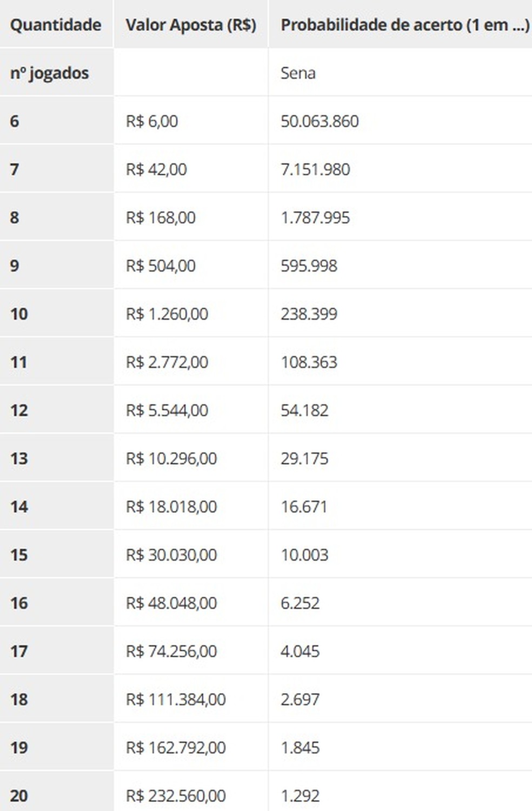Select the R$ 232.560,00 bet value

point(176,795)
